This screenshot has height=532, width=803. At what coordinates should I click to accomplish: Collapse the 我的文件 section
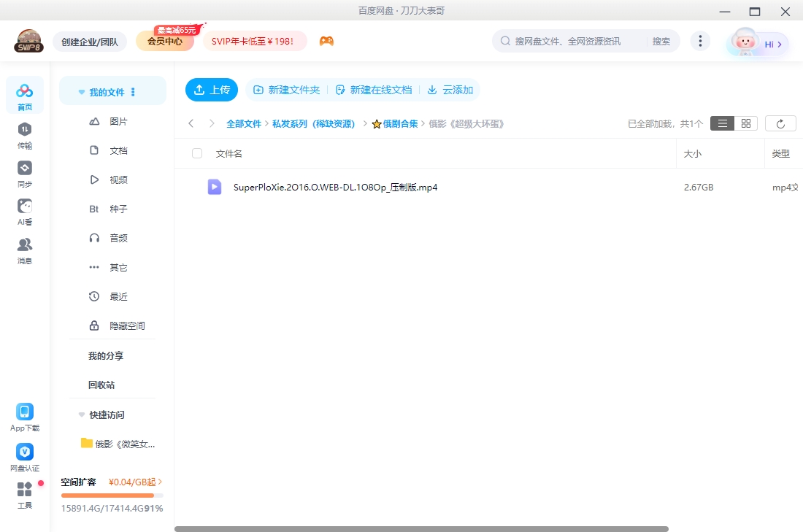tap(81, 91)
